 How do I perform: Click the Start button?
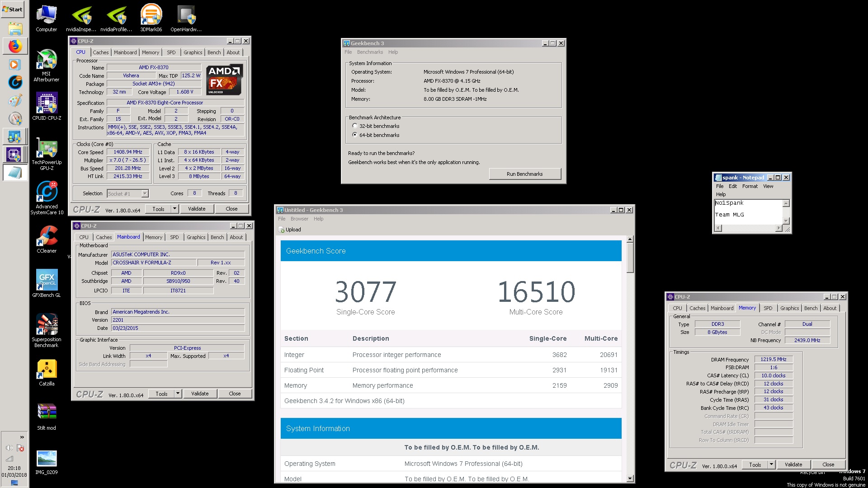pyautogui.click(x=12, y=9)
